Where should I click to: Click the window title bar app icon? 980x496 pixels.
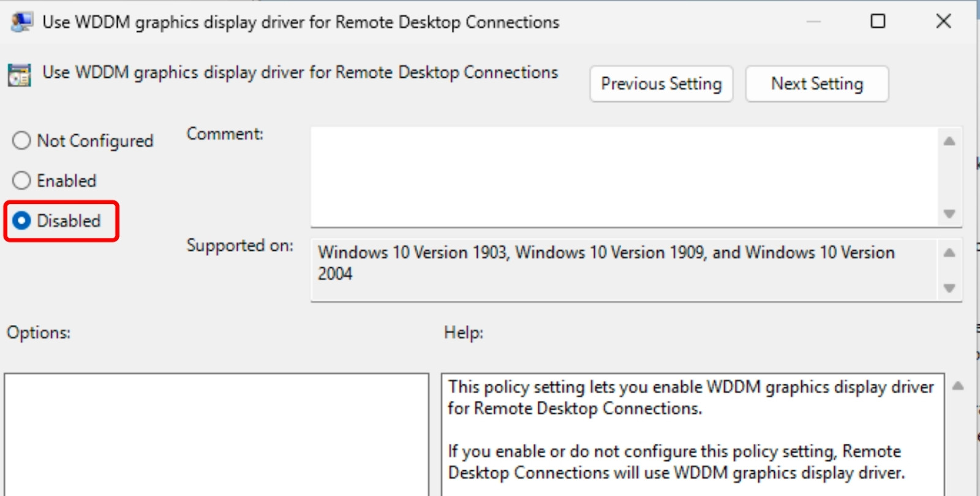point(22,22)
